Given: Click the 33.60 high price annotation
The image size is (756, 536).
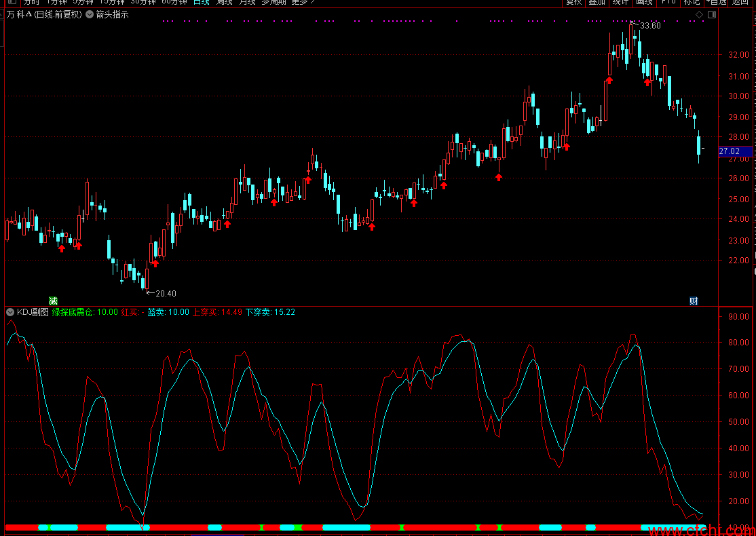Looking at the screenshot, I should tap(650, 26).
